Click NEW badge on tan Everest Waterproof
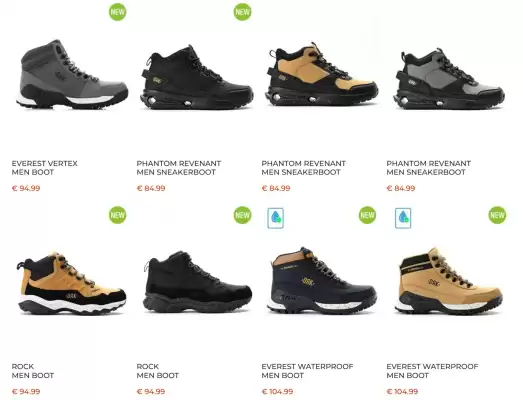Image resolution: width=523 pixels, height=400 pixels. [x=497, y=215]
